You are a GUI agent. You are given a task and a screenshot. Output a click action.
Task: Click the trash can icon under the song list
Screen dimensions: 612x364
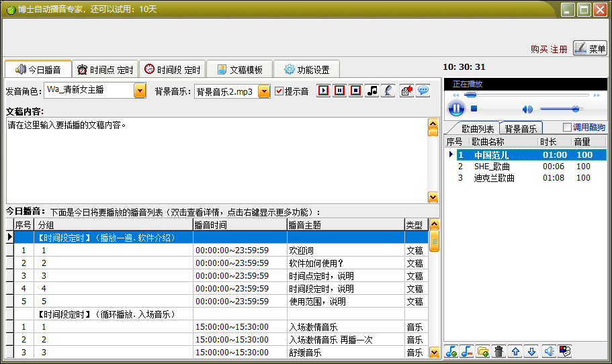coord(499,351)
